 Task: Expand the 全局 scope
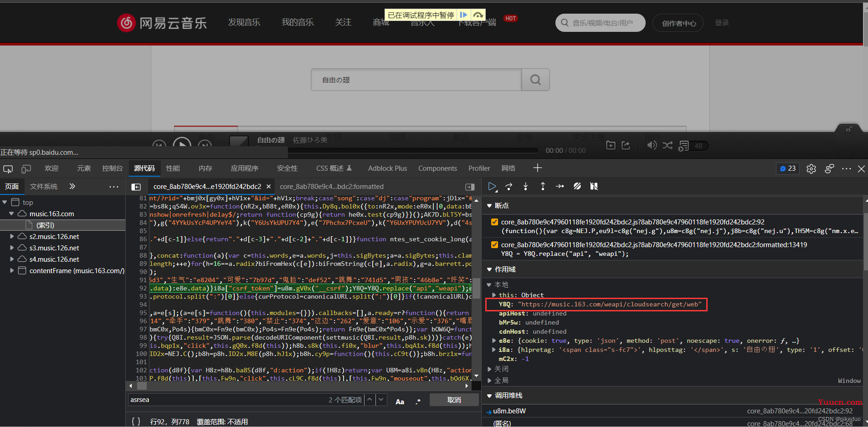pyautogui.click(x=489, y=381)
